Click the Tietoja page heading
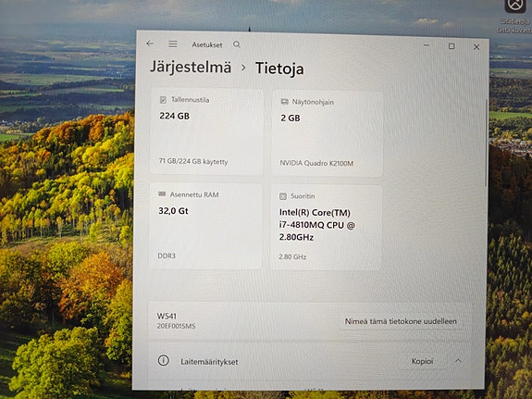The width and height of the screenshot is (532, 399). [x=279, y=69]
